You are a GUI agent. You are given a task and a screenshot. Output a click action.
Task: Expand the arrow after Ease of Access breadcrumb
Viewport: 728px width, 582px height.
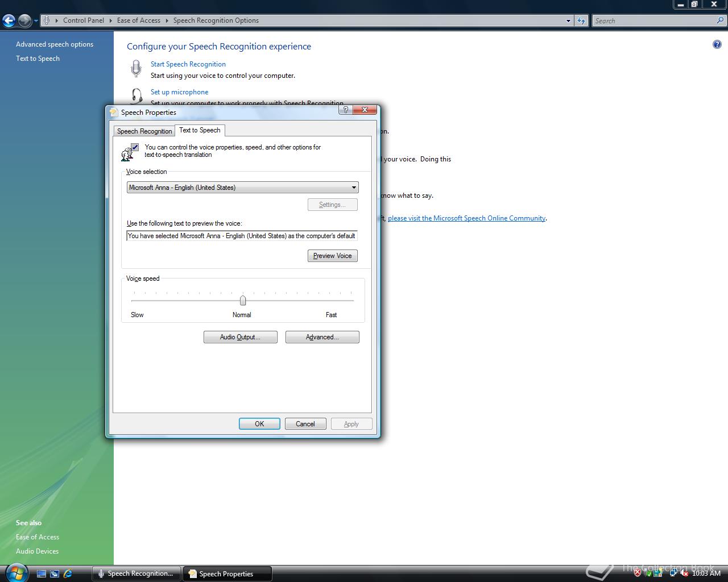click(x=167, y=20)
